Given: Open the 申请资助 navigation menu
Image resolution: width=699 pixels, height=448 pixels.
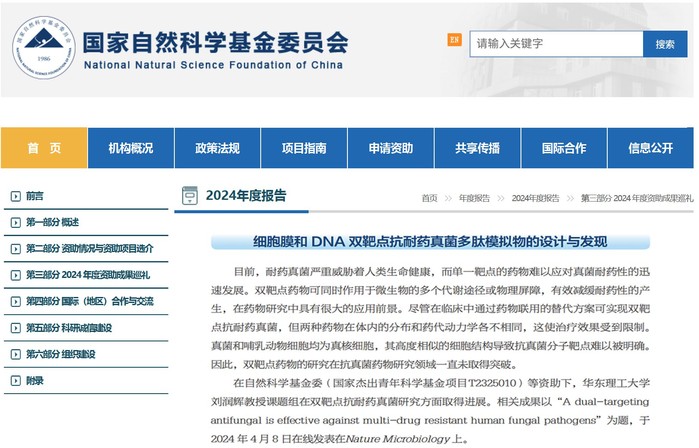Looking at the screenshot, I should pos(390,148).
